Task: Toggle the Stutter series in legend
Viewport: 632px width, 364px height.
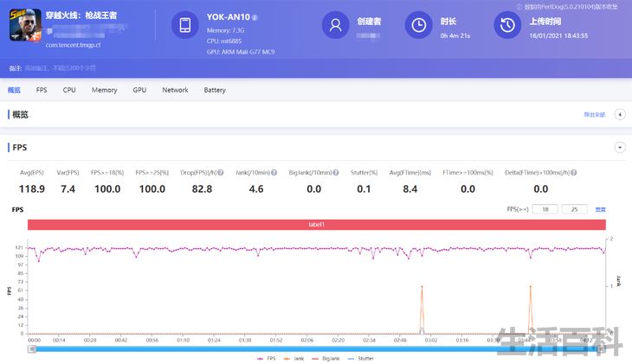Action: (360, 358)
